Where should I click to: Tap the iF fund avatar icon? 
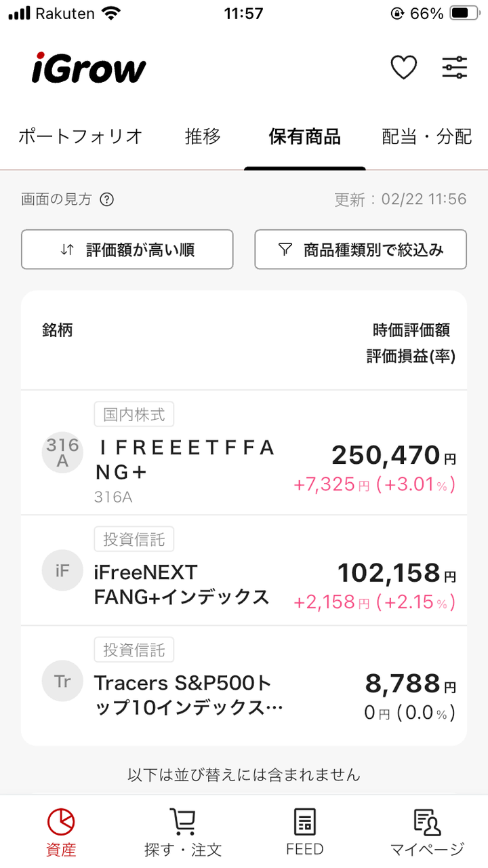[62, 570]
